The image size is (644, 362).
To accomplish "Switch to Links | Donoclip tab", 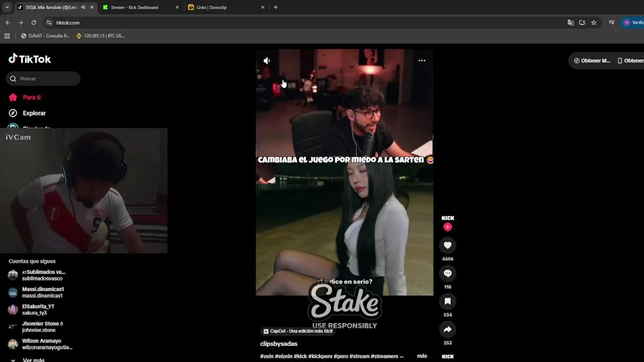I will pyautogui.click(x=211, y=8).
